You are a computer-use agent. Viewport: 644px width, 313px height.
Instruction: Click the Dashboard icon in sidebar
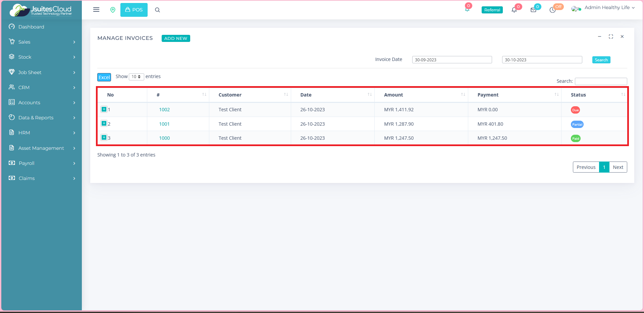(x=12, y=27)
